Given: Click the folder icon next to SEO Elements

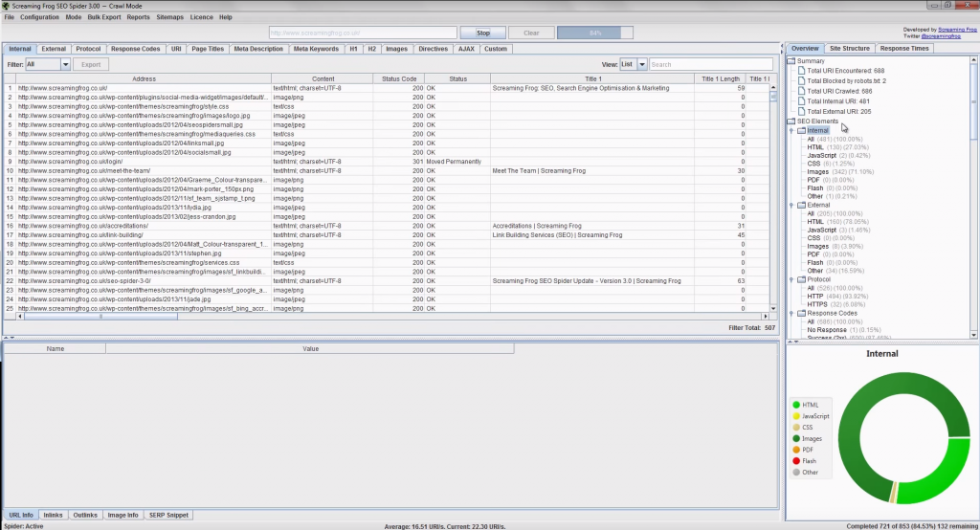Looking at the screenshot, I should point(791,121).
